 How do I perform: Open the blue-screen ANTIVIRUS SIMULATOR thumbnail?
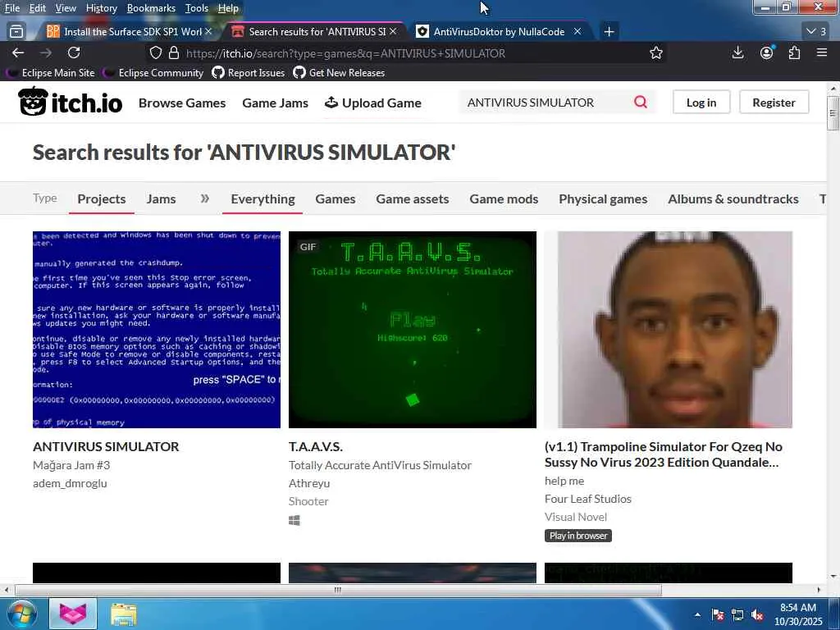tap(157, 330)
